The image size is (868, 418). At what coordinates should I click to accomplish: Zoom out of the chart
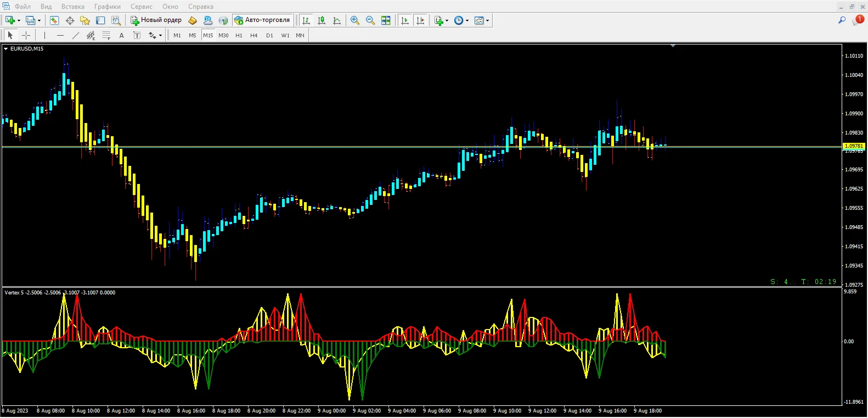click(370, 20)
